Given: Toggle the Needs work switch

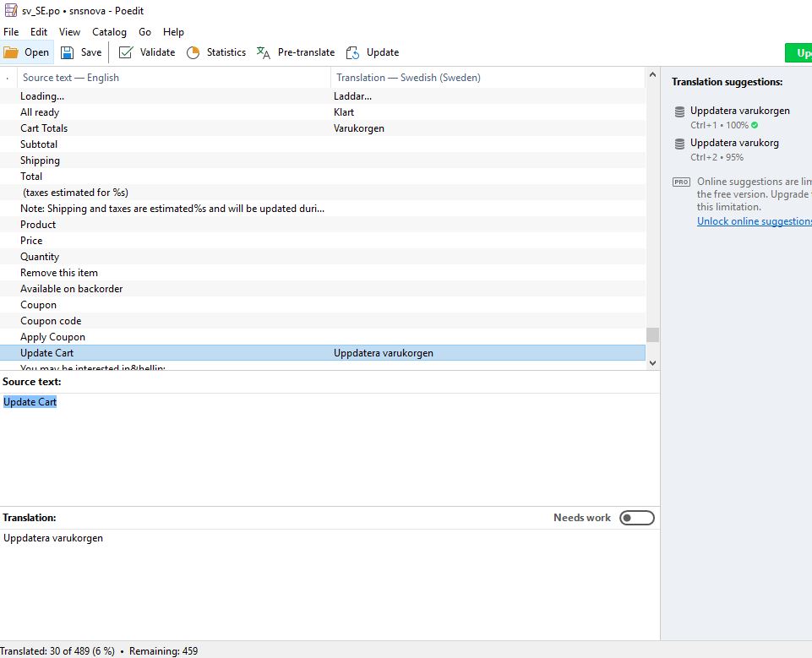Looking at the screenshot, I should tap(636, 518).
